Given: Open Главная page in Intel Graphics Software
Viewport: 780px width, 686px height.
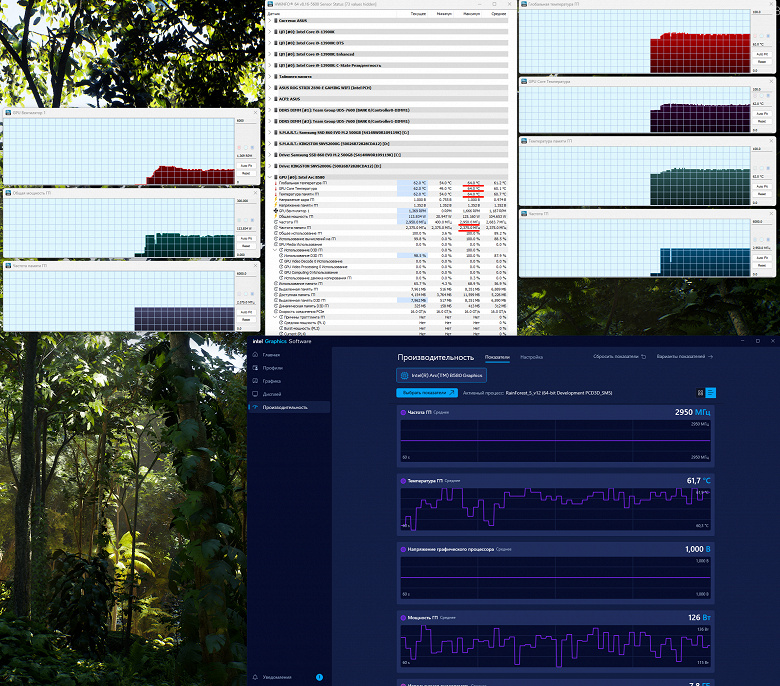Looking at the screenshot, I should [x=271, y=355].
